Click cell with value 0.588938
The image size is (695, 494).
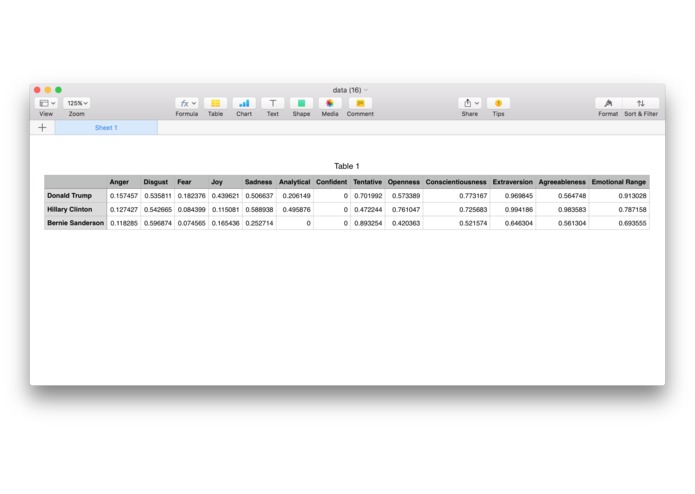[x=259, y=210]
